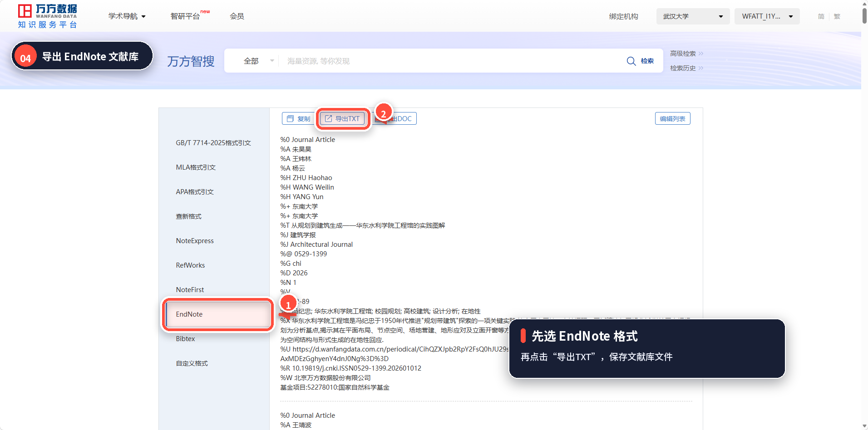Click the 编辑列表 button
The image size is (868, 430).
(672, 118)
